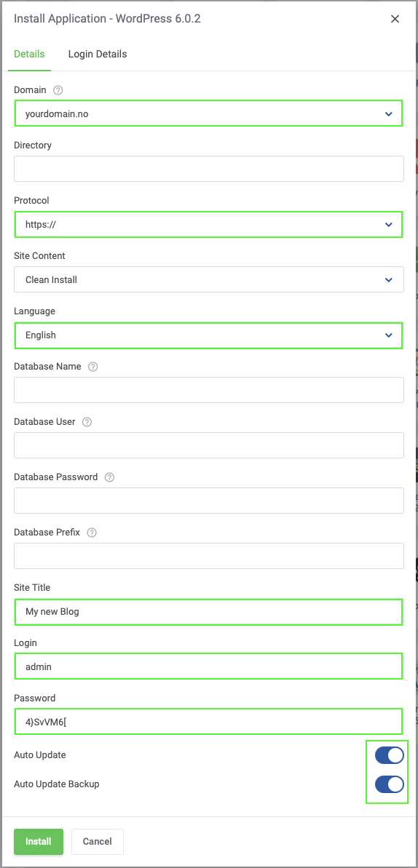The height and width of the screenshot is (868, 418).
Task: Click the help icon beside Database Password
Action: [x=109, y=477]
